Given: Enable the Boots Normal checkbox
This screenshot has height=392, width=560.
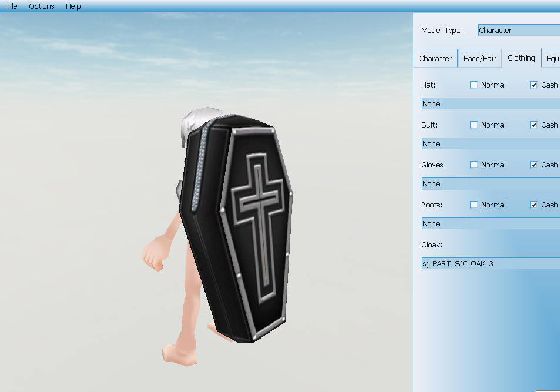Looking at the screenshot, I should (x=474, y=205).
